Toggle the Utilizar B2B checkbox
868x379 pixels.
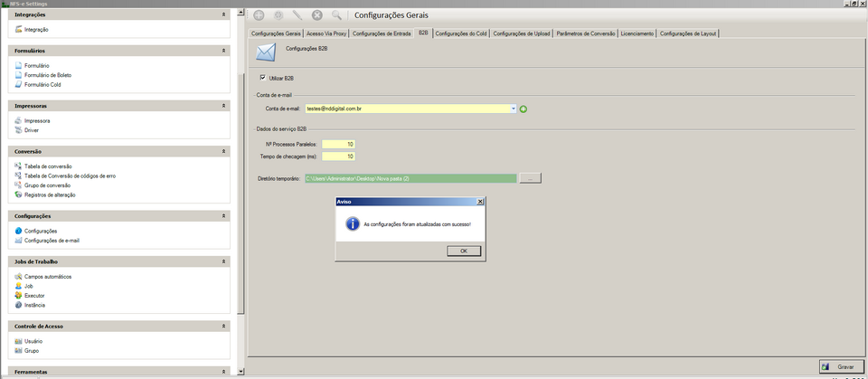click(263, 78)
